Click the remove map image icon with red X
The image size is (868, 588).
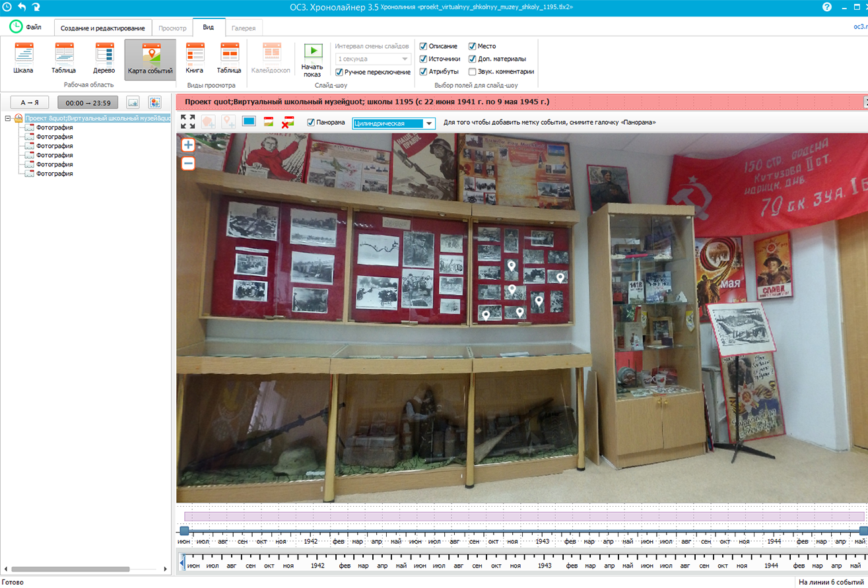pyautogui.click(x=288, y=122)
